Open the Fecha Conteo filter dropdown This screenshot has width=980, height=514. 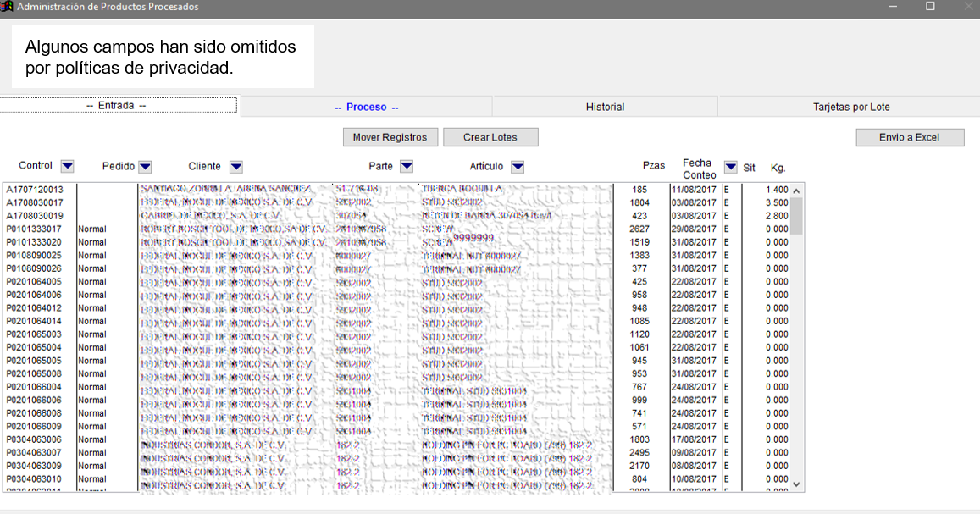730,167
